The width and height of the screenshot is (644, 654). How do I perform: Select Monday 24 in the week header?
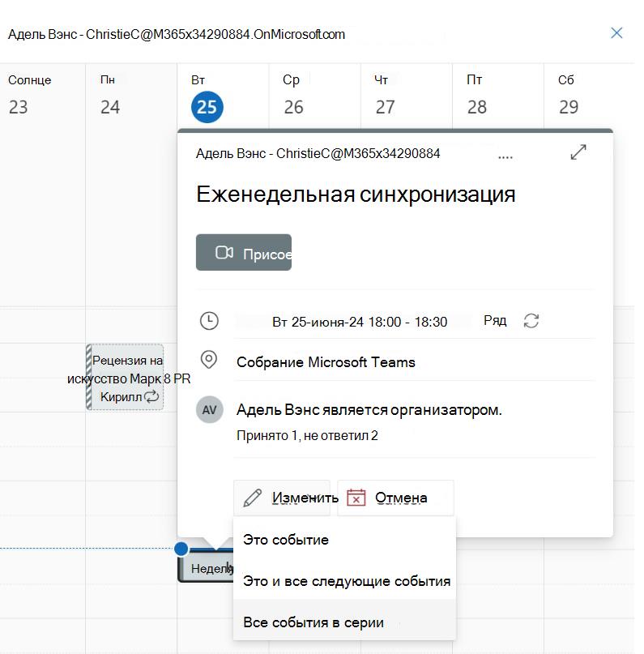coord(110,107)
